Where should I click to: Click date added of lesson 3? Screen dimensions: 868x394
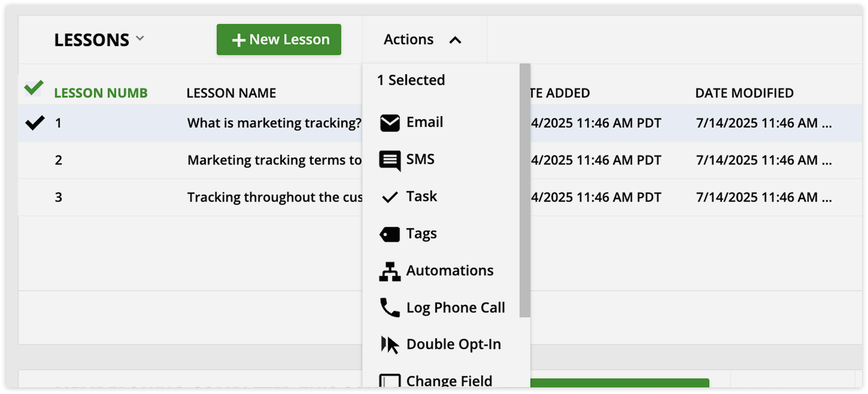[596, 197]
